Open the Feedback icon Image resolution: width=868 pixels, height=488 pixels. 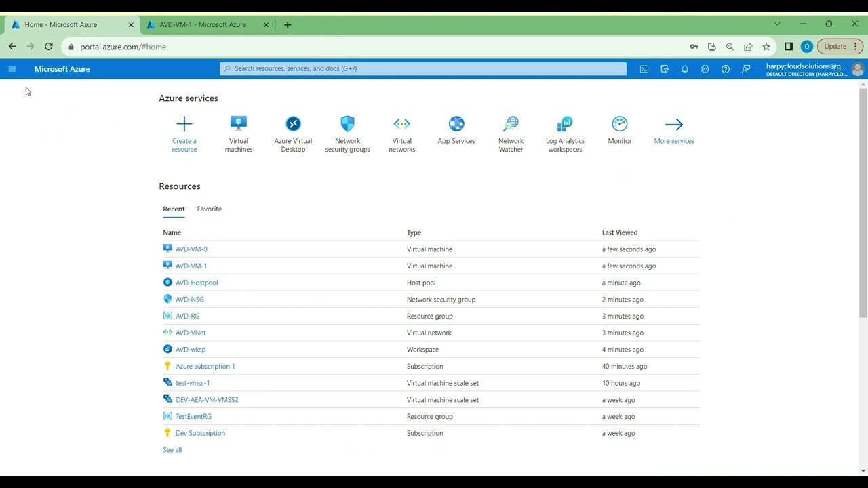point(746,69)
